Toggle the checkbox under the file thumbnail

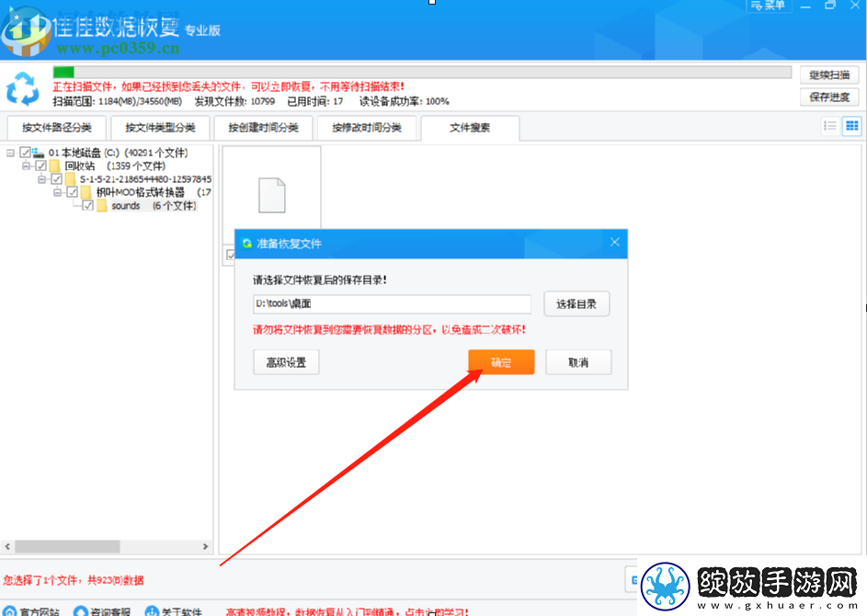(231, 255)
